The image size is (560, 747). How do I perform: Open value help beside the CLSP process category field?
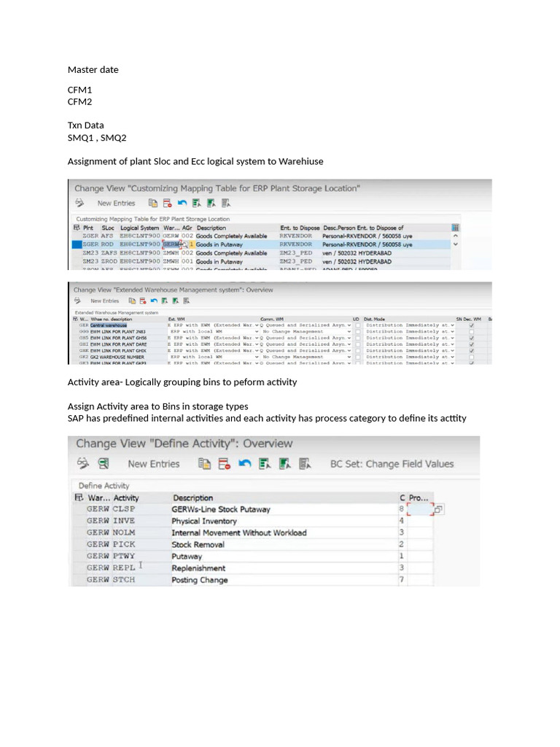(x=438, y=509)
